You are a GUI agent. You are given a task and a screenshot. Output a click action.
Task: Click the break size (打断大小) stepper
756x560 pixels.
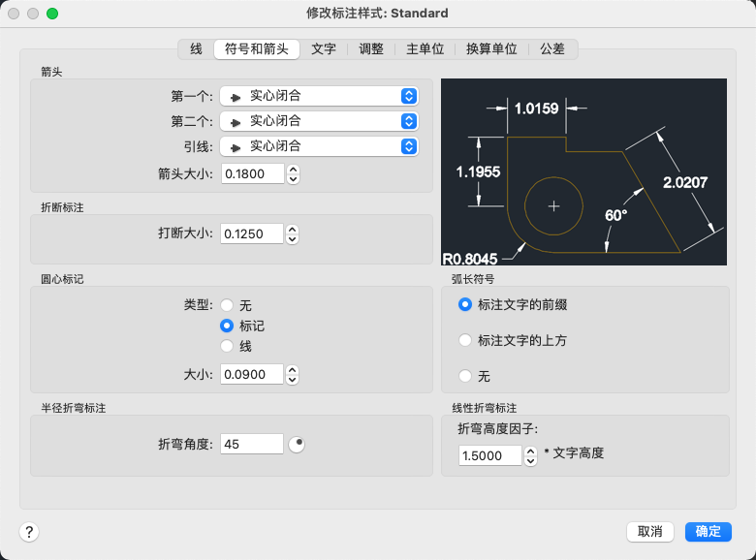[x=292, y=233]
